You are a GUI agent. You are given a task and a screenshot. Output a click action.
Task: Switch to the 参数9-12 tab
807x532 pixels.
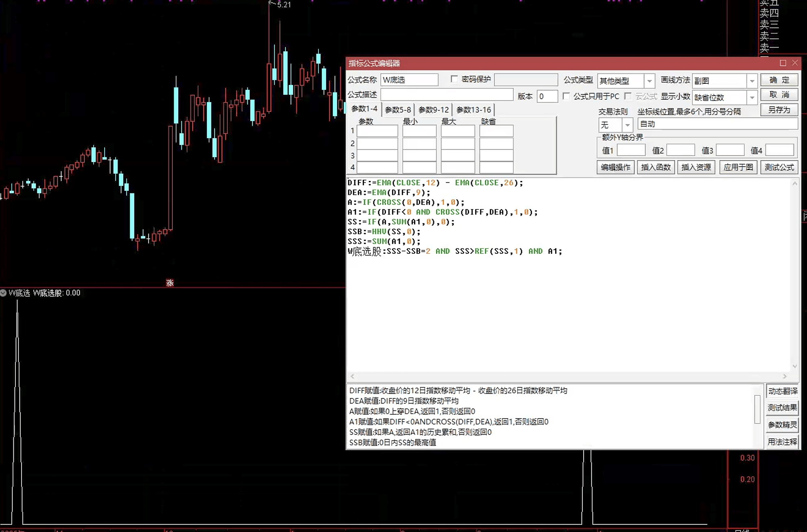pyautogui.click(x=434, y=110)
